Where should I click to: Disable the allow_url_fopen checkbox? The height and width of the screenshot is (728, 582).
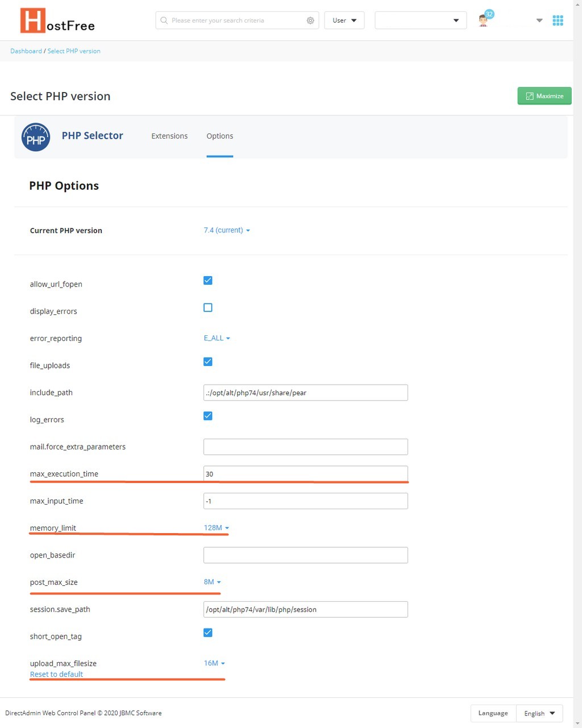(207, 280)
